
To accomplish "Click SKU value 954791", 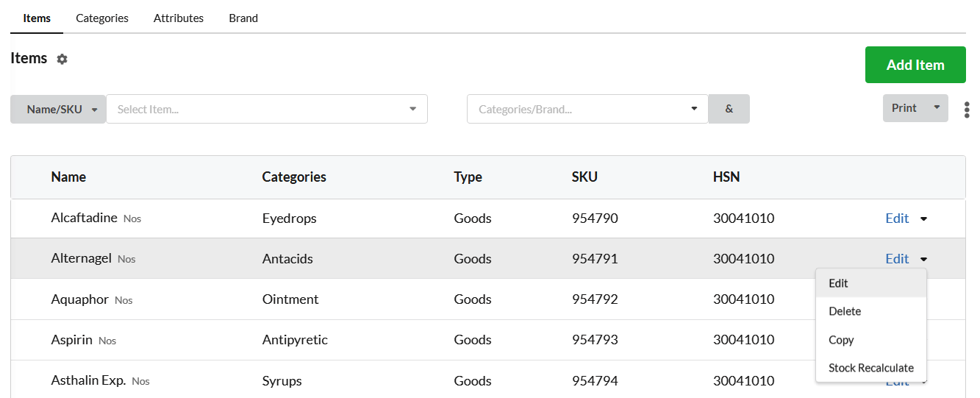I will tap(595, 259).
